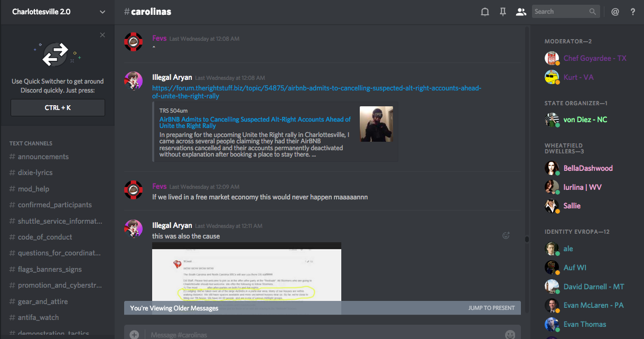Show pinned messages
The height and width of the screenshot is (339, 644).
(502, 12)
